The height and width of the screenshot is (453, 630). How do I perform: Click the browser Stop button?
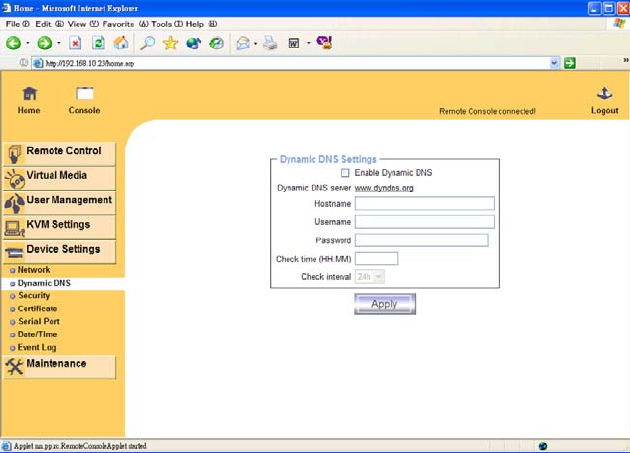pyautogui.click(x=75, y=44)
